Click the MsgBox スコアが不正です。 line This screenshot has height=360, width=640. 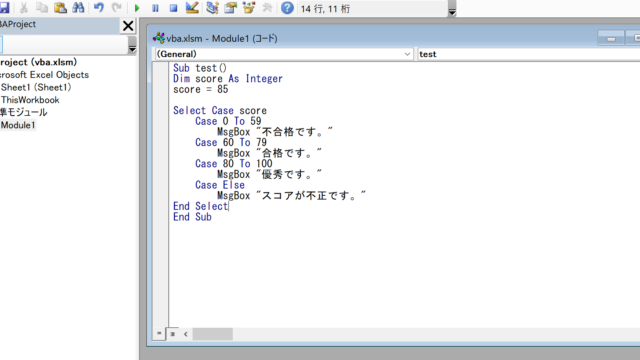pos(291,196)
